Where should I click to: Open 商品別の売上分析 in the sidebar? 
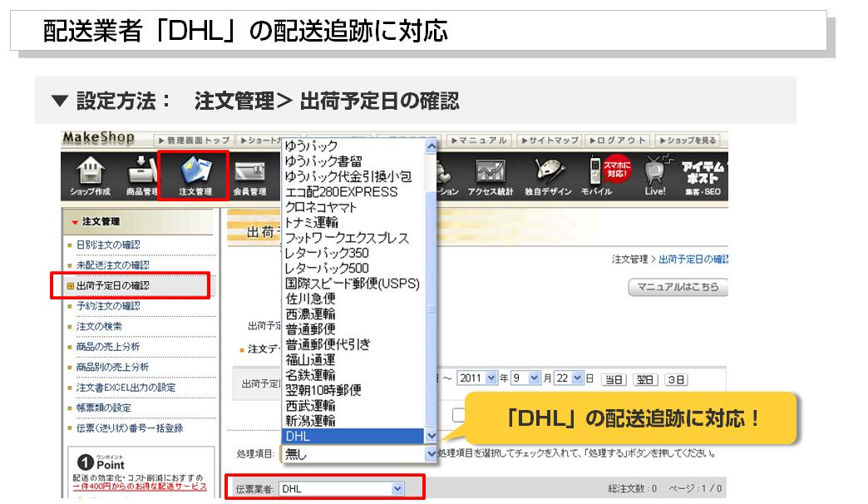point(112,368)
